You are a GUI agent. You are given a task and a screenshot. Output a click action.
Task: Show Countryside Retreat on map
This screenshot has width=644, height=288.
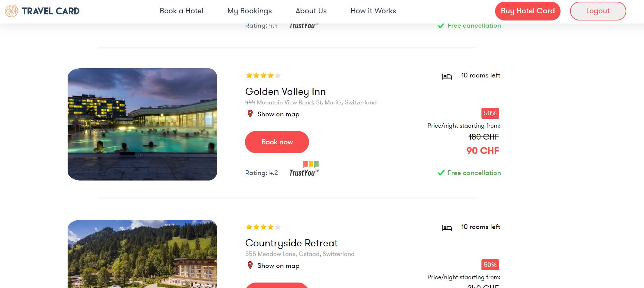[x=278, y=266]
